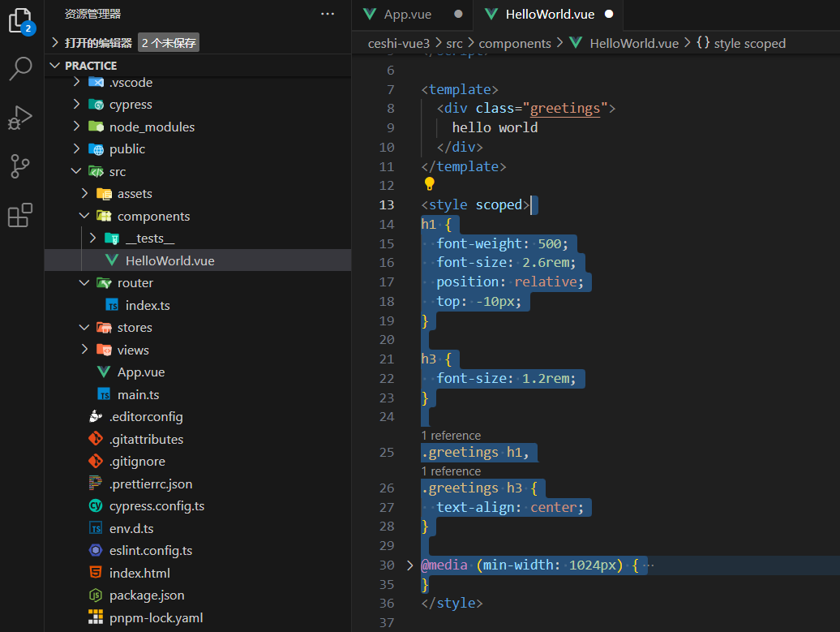Collapse the src folder
Image resolution: width=840 pixels, height=632 pixels.
[76, 171]
